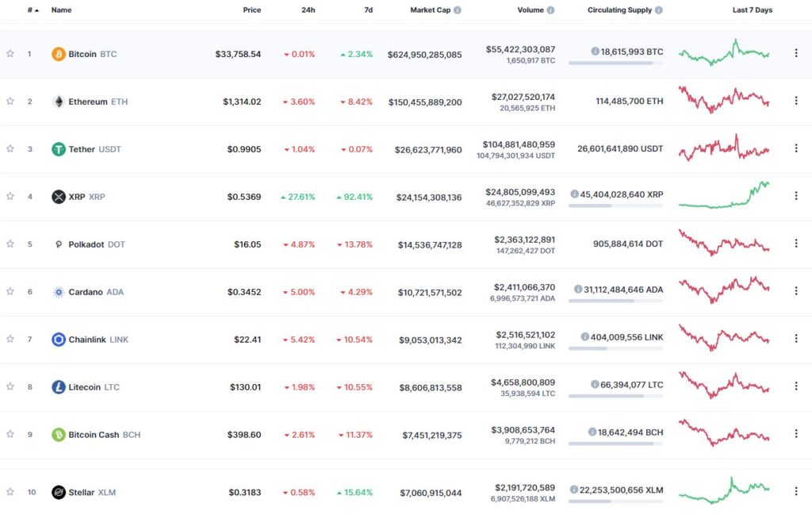This screenshot has height=515, width=812.
Task: Click XRP's circulating supply progress bar
Action: [615, 206]
